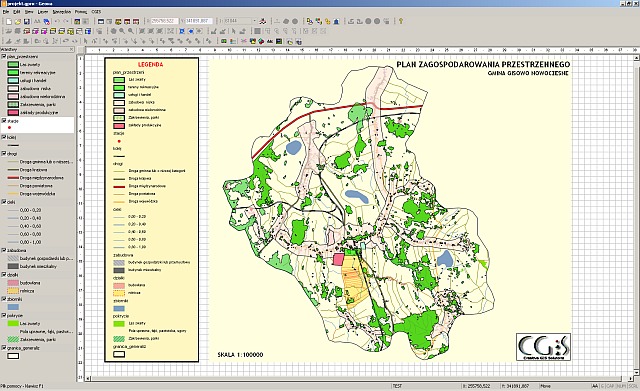Click the 'AA' text icon in top toolbar

pos(37,21)
